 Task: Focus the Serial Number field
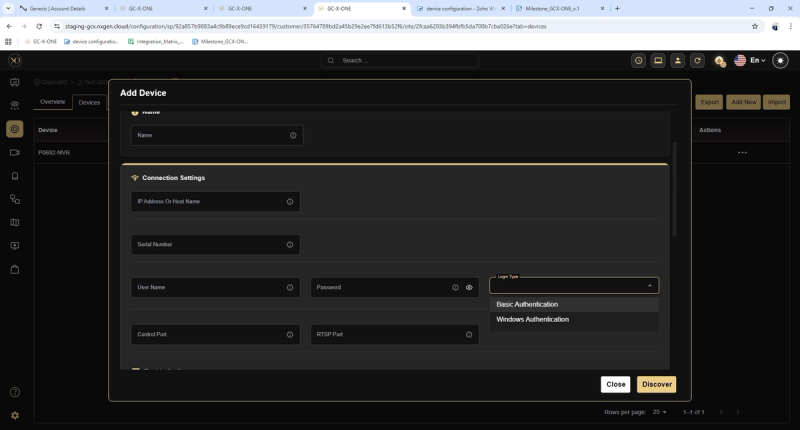click(215, 244)
